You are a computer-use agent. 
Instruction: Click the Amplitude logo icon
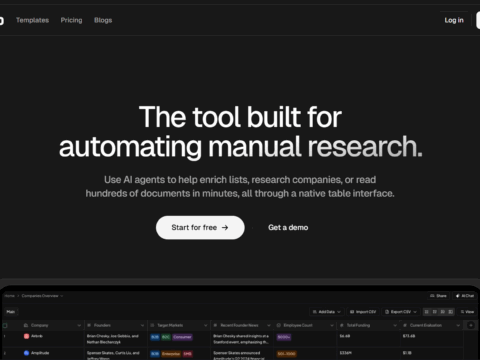26,353
